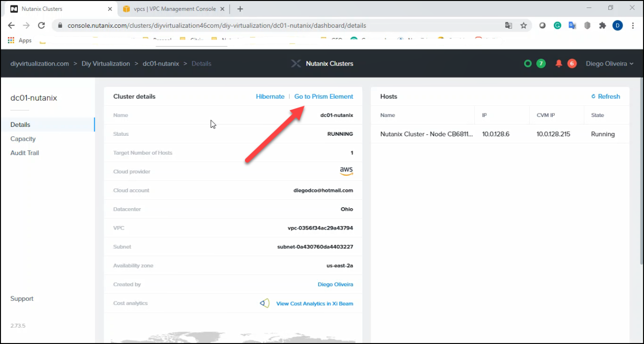Click the browser back arrow
Image resolution: width=644 pixels, height=344 pixels.
pyautogui.click(x=11, y=25)
